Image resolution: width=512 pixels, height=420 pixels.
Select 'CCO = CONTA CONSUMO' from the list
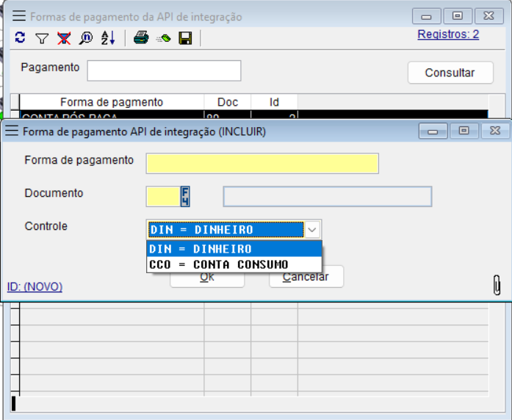pos(219,264)
